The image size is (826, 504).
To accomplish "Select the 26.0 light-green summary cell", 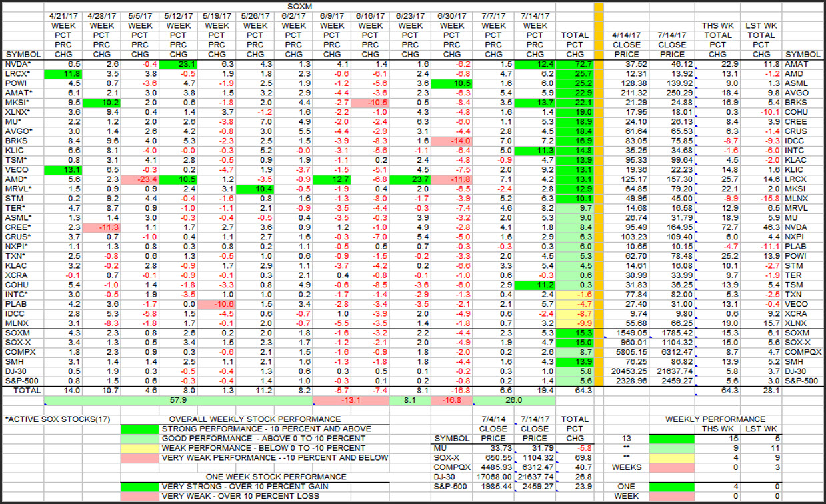I will coord(514,401).
